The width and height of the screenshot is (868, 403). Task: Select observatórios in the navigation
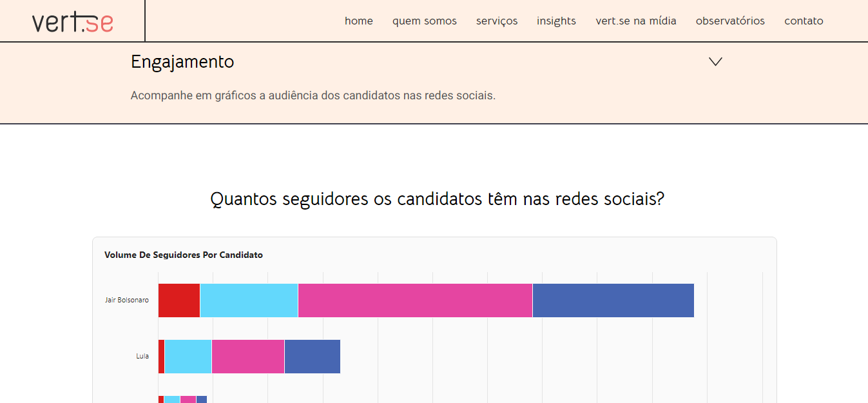pyautogui.click(x=730, y=21)
